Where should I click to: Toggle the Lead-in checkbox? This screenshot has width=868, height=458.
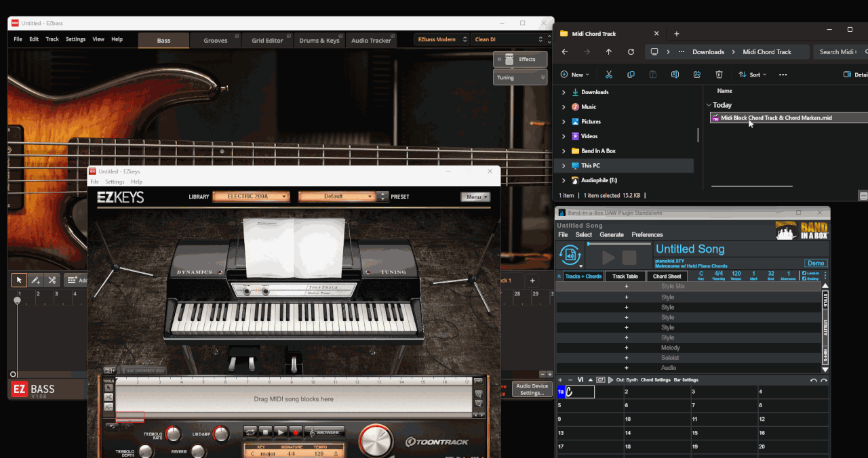point(804,273)
